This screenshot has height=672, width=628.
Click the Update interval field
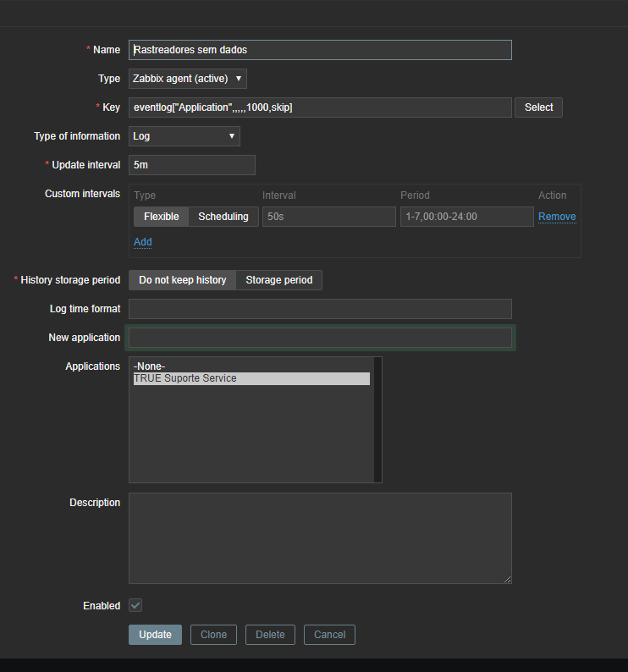(192, 165)
